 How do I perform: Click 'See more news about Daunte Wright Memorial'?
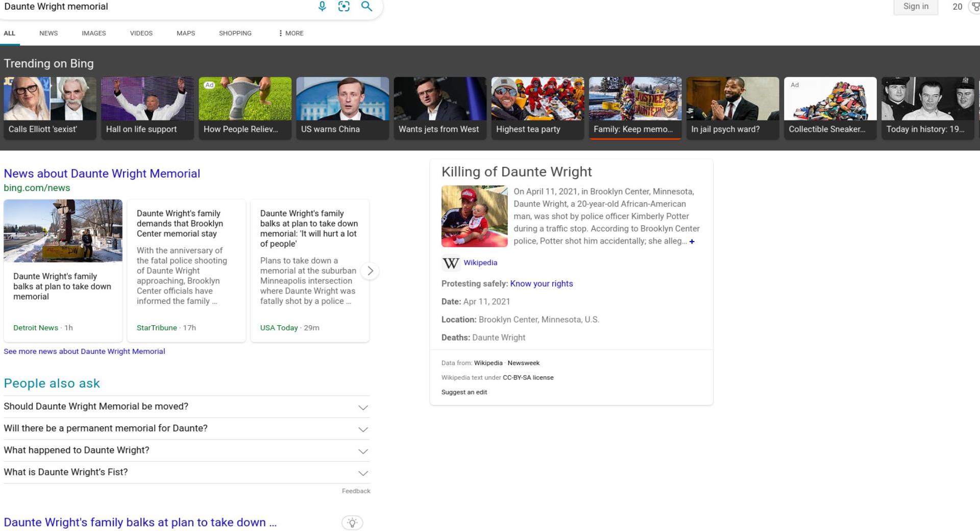[84, 351]
